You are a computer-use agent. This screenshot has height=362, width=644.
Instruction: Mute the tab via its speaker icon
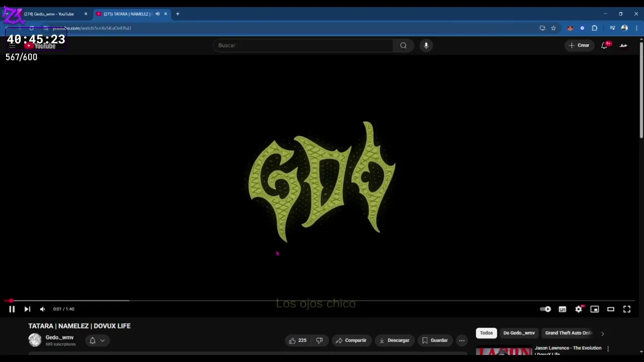tap(157, 14)
